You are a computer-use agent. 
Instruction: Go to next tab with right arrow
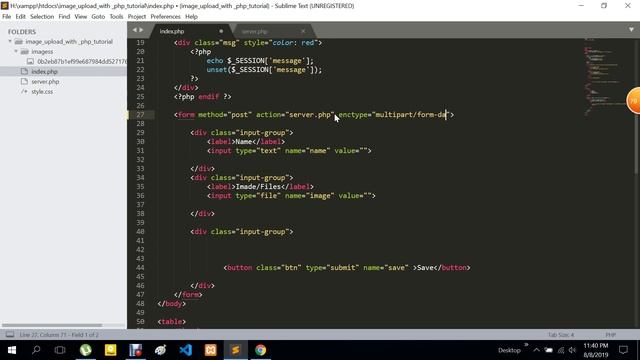[x=141, y=30]
